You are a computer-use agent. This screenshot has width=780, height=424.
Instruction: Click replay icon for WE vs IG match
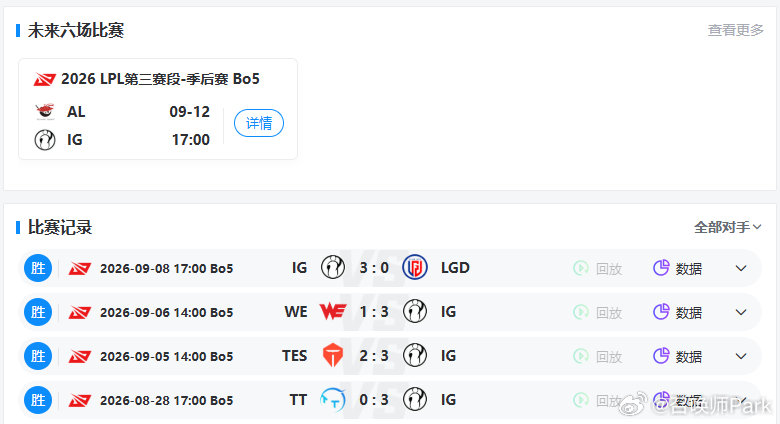click(581, 312)
